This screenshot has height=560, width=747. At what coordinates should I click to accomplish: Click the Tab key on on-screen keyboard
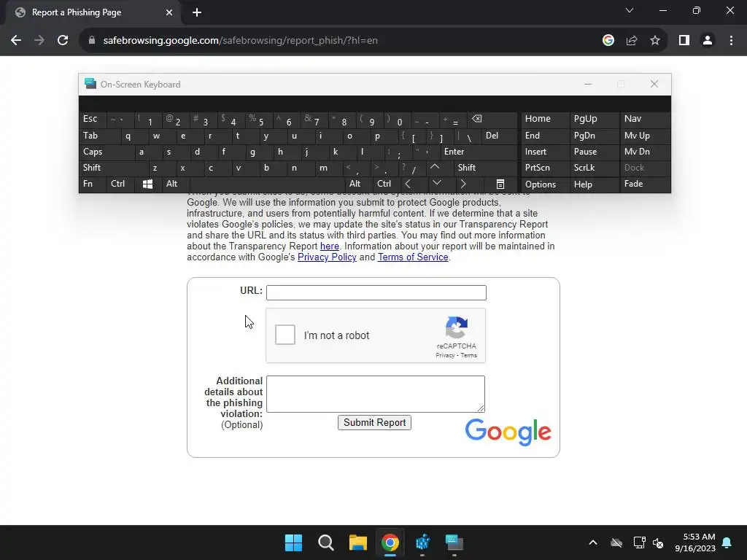tap(99, 136)
